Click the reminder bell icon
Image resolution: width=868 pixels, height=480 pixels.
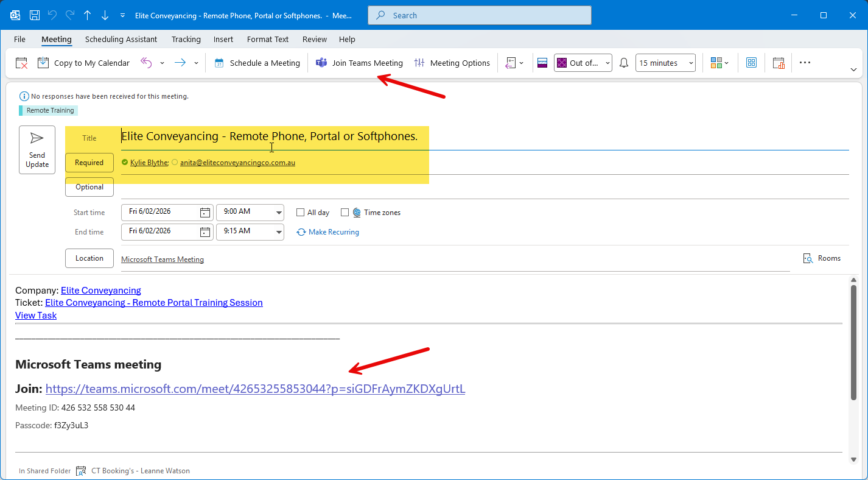tap(623, 63)
